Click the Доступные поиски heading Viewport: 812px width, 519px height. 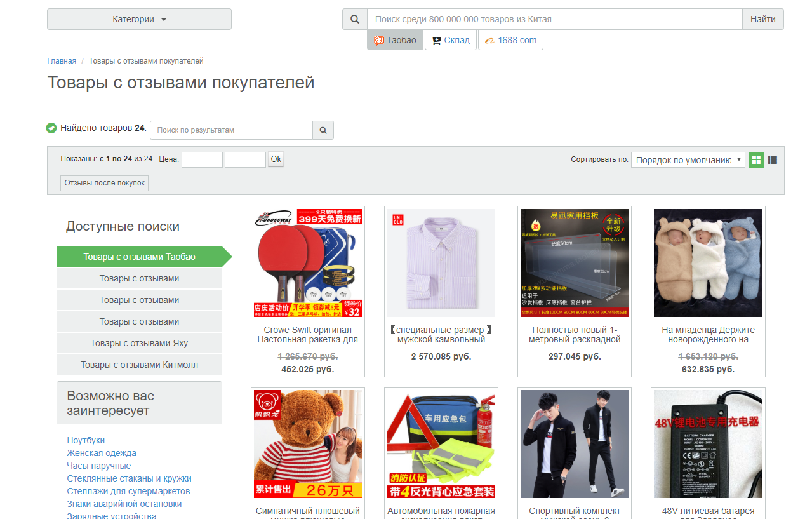(x=123, y=226)
